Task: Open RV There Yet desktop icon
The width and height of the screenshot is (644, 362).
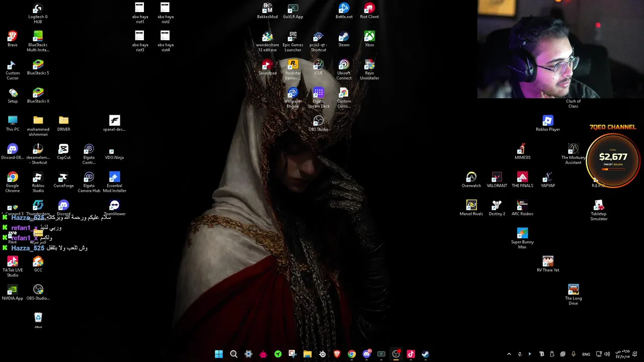Action: tap(548, 264)
